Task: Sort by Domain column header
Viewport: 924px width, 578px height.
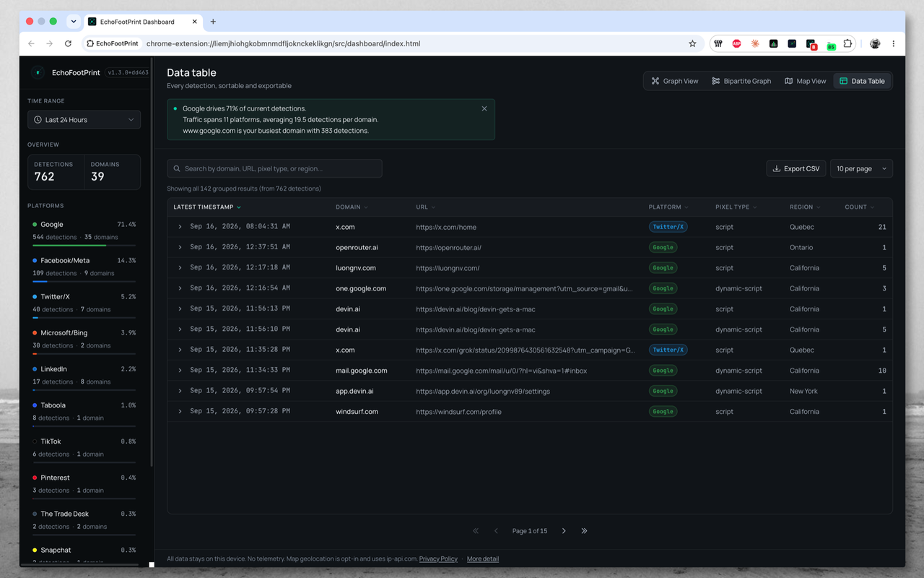Action: (352, 207)
